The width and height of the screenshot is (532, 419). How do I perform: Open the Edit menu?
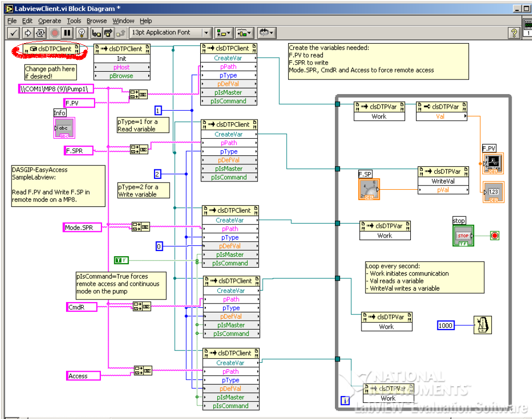coord(27,21)
